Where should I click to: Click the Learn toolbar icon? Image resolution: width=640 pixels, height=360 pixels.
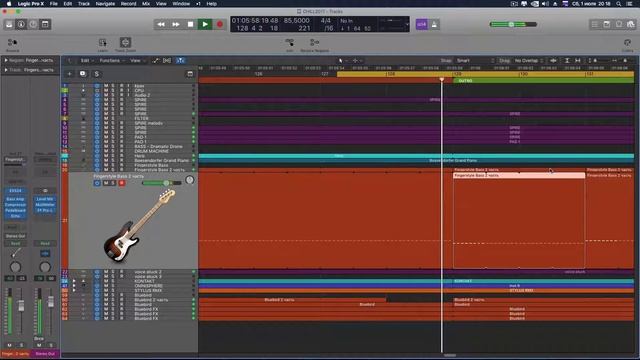click(102, 44)
